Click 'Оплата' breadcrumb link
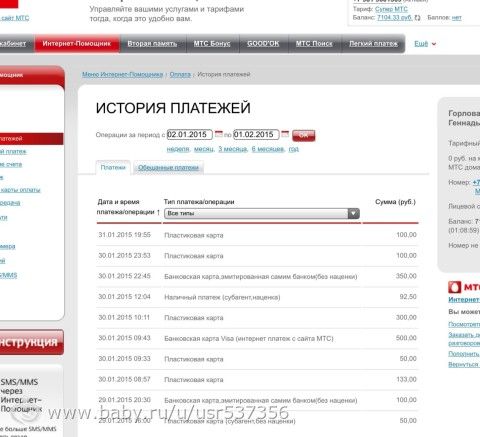This screenshot has width=480, height=437. coord(180,74)
